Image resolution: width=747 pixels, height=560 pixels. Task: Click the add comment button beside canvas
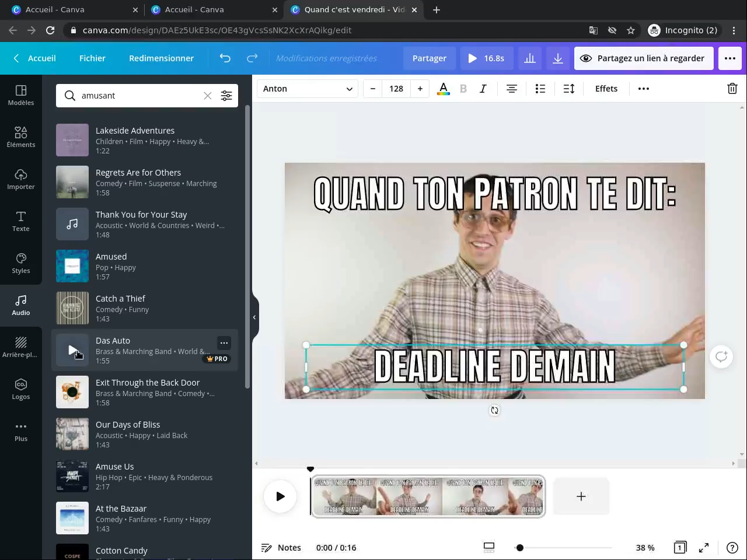coord(721,356)
